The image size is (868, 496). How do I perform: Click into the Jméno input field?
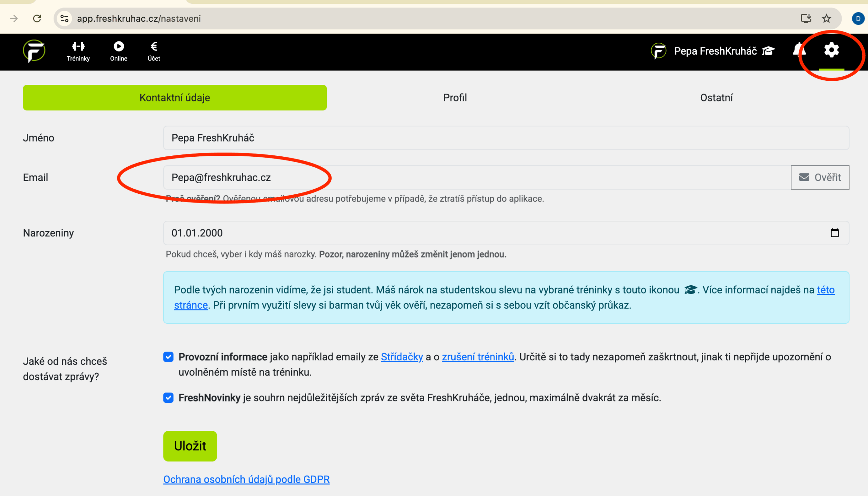click(x=506, y=138)
